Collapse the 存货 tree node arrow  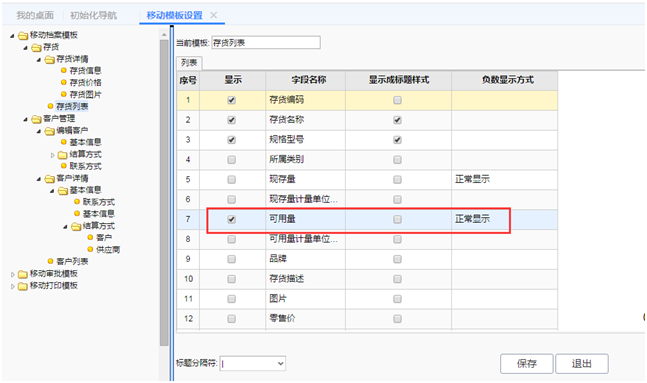[26, 48]
